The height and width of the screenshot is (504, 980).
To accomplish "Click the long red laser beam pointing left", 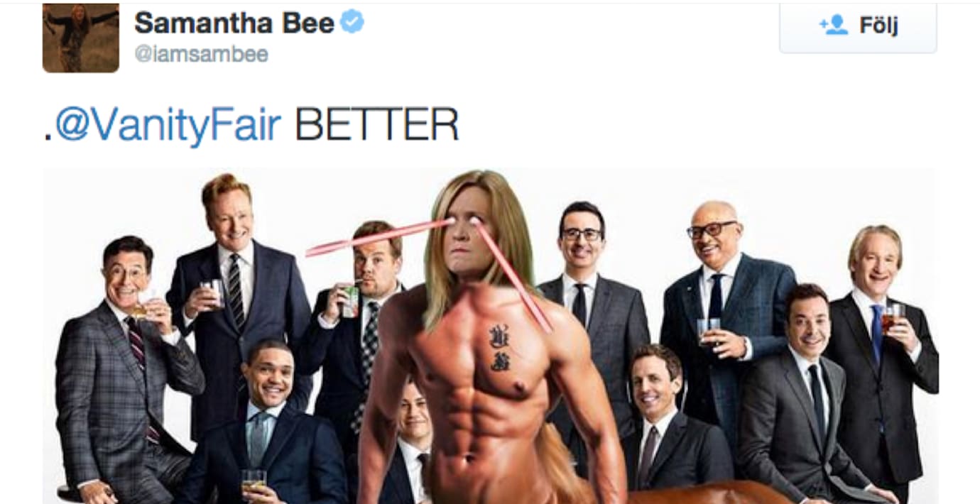I will point(378,238).
